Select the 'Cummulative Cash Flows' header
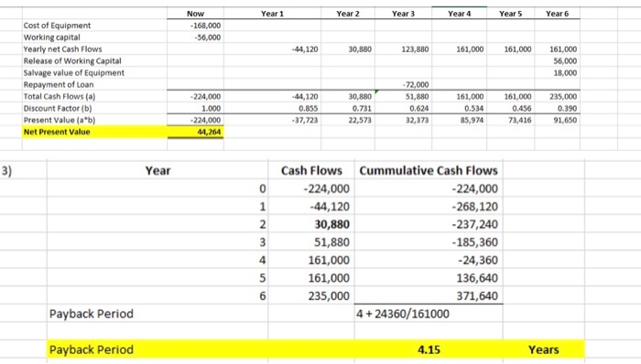Viewport: 641px width, 364px height. click(x=429, y=171)
